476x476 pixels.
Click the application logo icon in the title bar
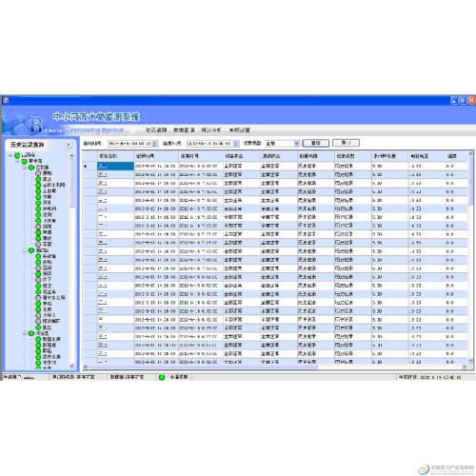5,101
